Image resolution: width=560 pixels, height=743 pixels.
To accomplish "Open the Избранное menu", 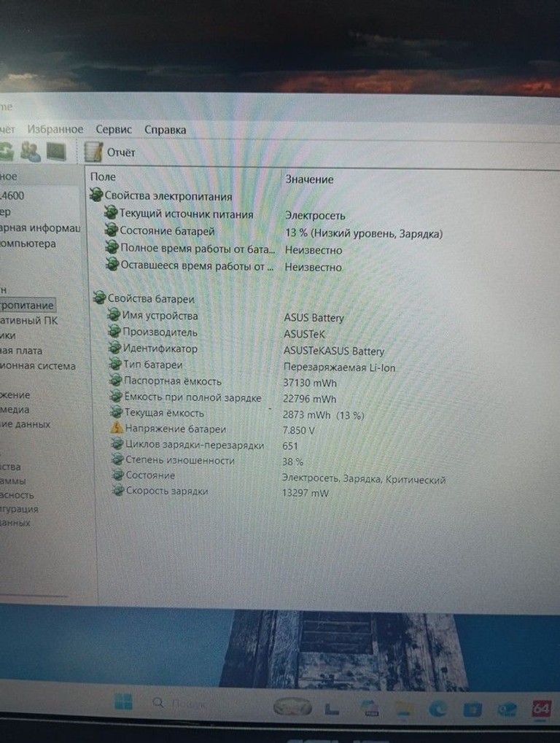I will [x=55, y=129].
